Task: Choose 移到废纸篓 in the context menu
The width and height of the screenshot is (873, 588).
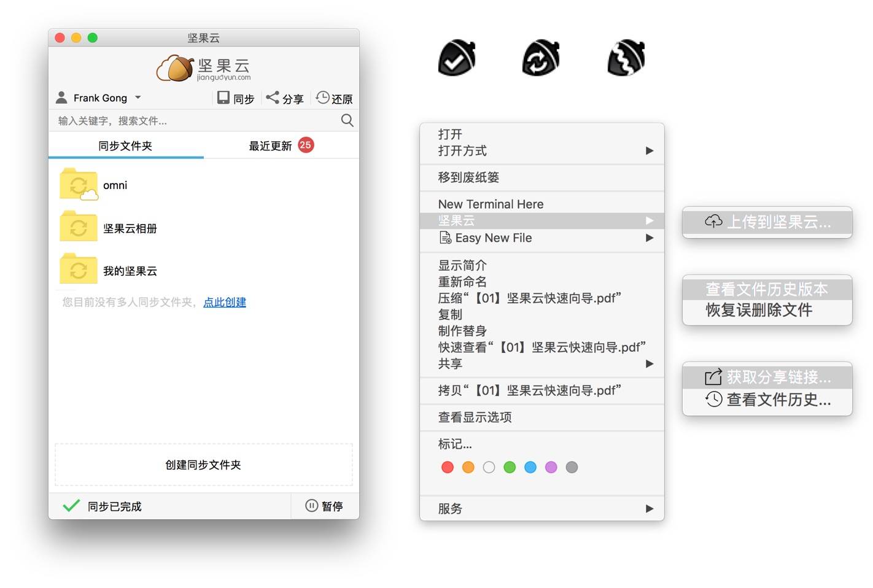Action: click(468, 177)
